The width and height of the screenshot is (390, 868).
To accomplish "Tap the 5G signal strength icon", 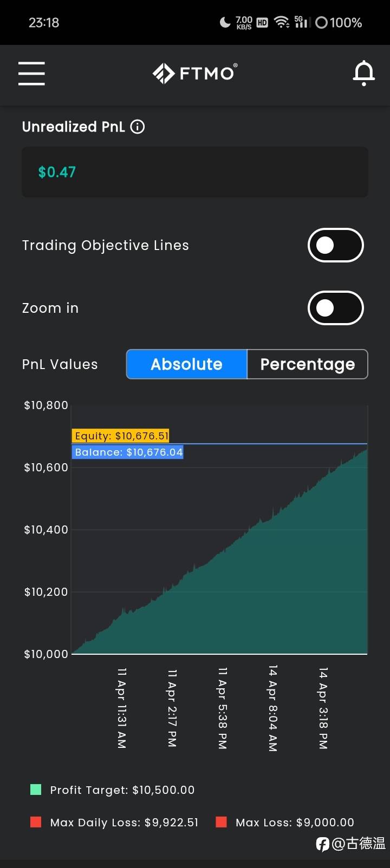I will [x=301, y=22].
